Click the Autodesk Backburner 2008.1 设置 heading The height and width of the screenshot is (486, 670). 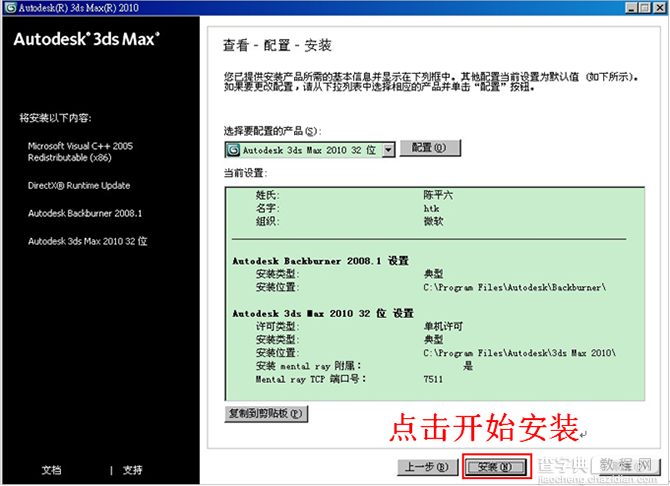[320, 261]
